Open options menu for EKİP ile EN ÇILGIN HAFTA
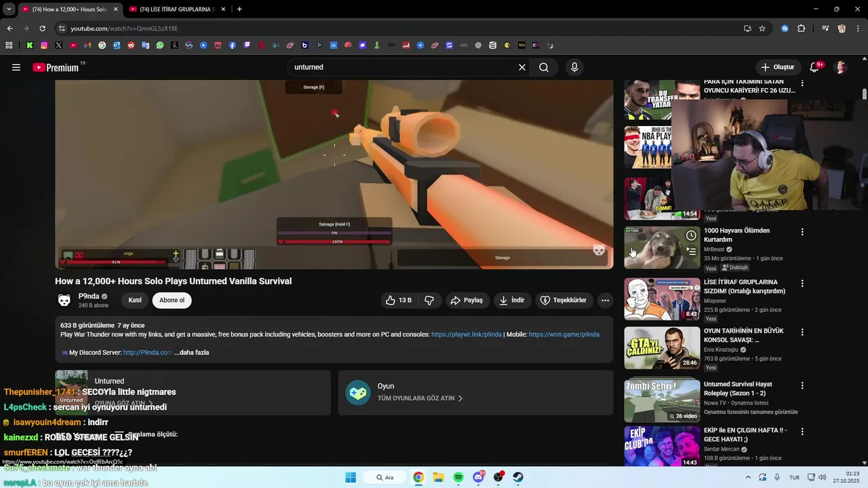Viewport: 868px width, 488px height. point(802,432)
